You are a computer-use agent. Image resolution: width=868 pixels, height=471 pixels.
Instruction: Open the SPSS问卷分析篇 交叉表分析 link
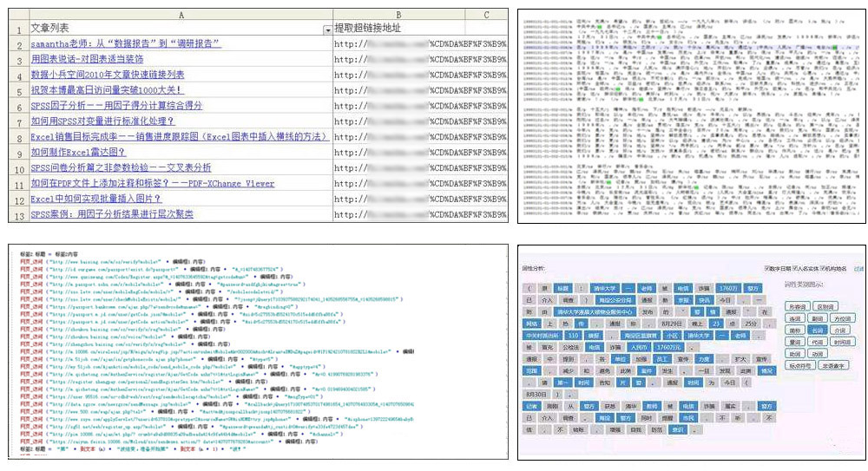pyautogui.click(x=121, y=167)
